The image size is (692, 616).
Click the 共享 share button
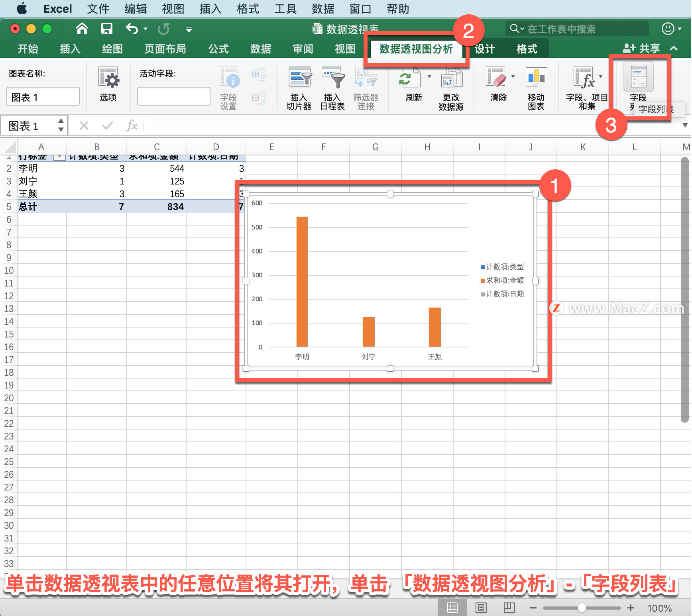pyautogui.click(x=641, y=49)
